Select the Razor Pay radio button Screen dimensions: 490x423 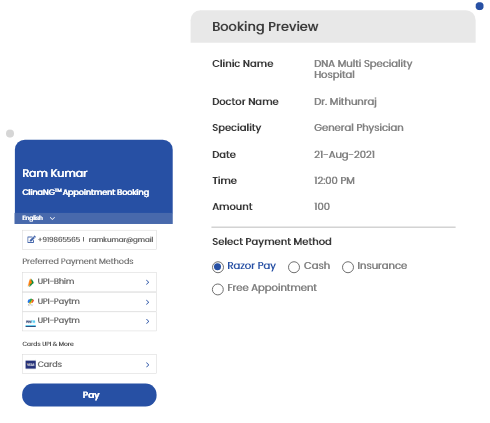pyautogui.click(x=218, y=267)
